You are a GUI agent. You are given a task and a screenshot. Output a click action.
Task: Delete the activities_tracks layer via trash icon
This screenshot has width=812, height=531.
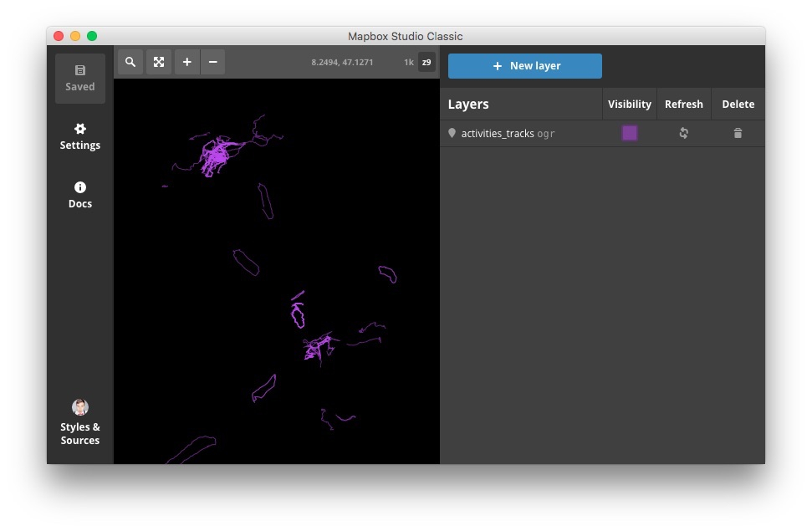738,133
